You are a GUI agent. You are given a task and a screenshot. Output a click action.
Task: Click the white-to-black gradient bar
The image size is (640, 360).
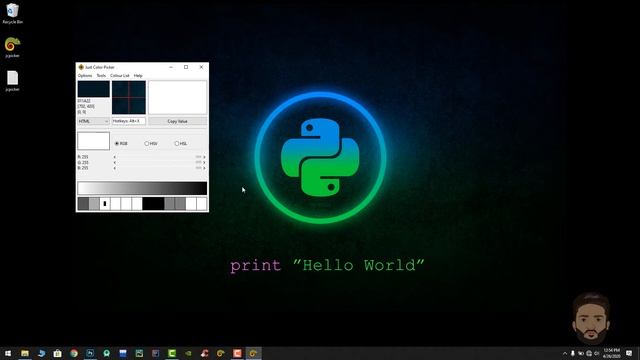pos(142,188)
